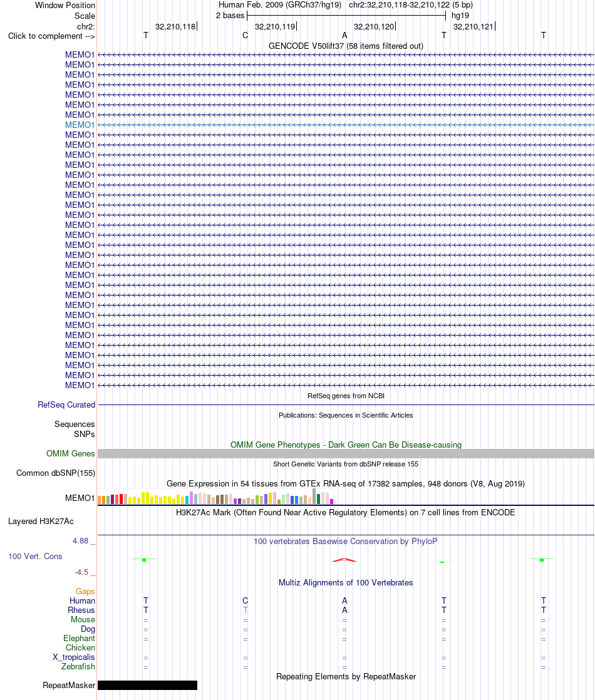Click the 32,210,120 coordinate label

[374, 27]
